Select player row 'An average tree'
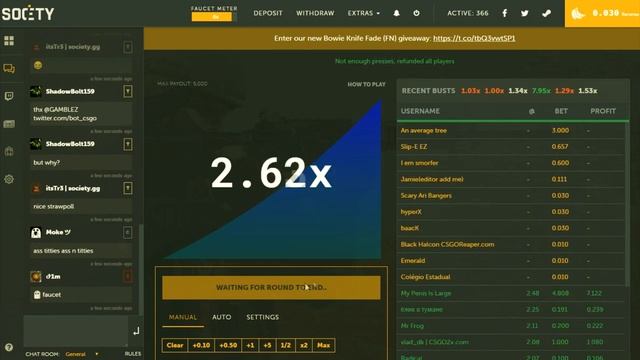The width and height of the screenshot is (640, 360). (511, 131)
